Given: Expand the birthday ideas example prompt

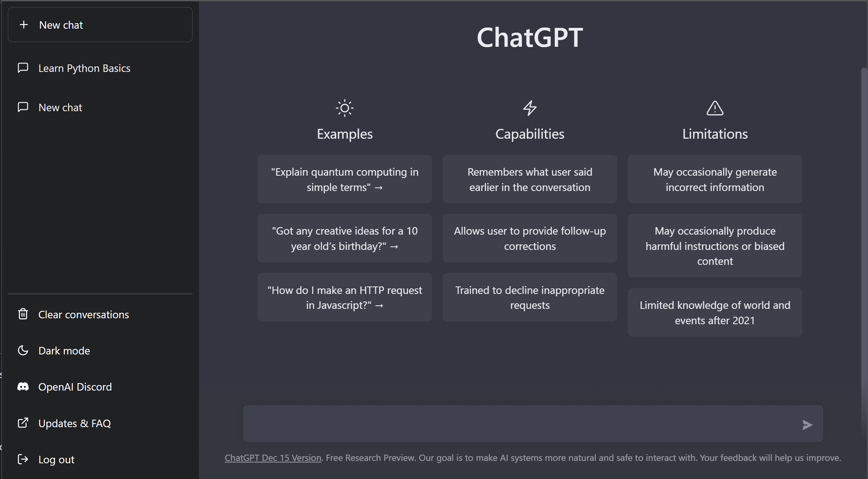Looking at the screenshot, I should (x=345, y=238).
